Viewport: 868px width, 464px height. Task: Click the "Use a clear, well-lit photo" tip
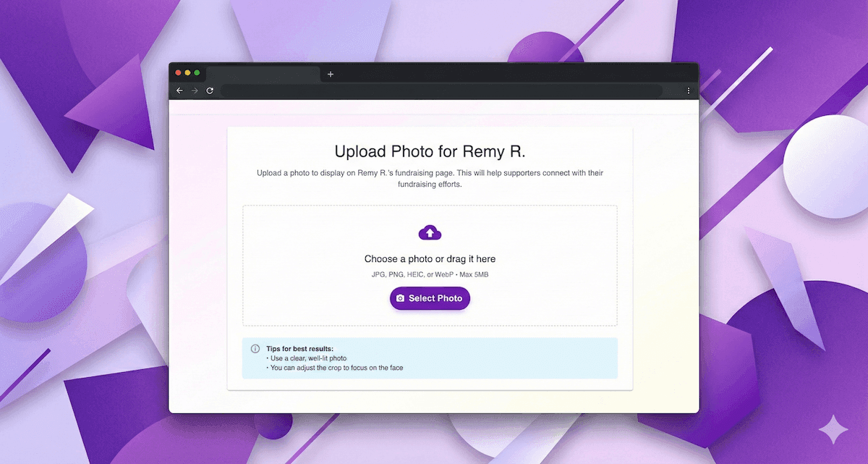pos(308,358)
